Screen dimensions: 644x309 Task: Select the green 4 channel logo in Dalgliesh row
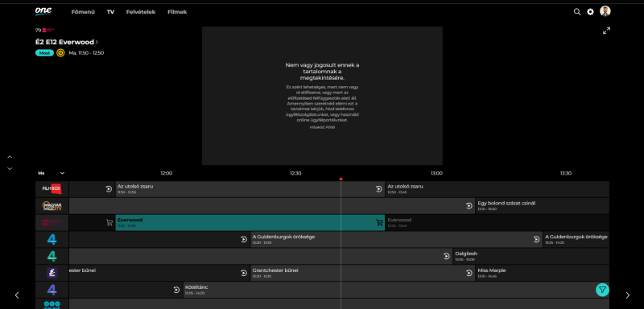52,257
